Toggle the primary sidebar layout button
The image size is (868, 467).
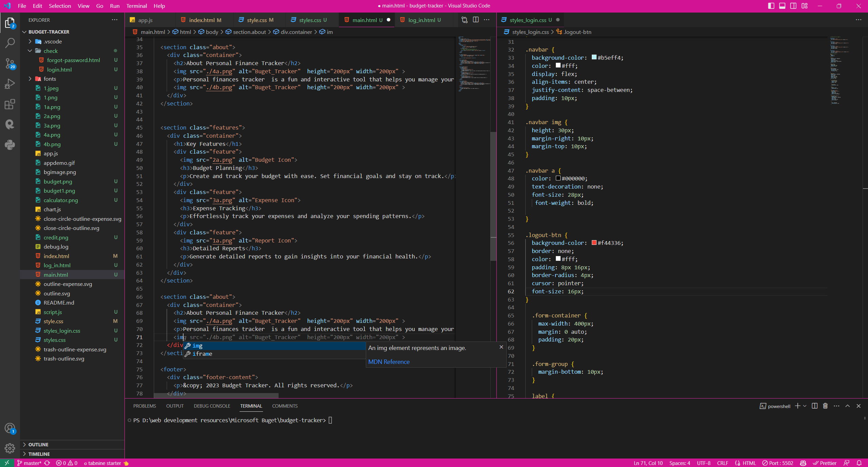[771, 6]
